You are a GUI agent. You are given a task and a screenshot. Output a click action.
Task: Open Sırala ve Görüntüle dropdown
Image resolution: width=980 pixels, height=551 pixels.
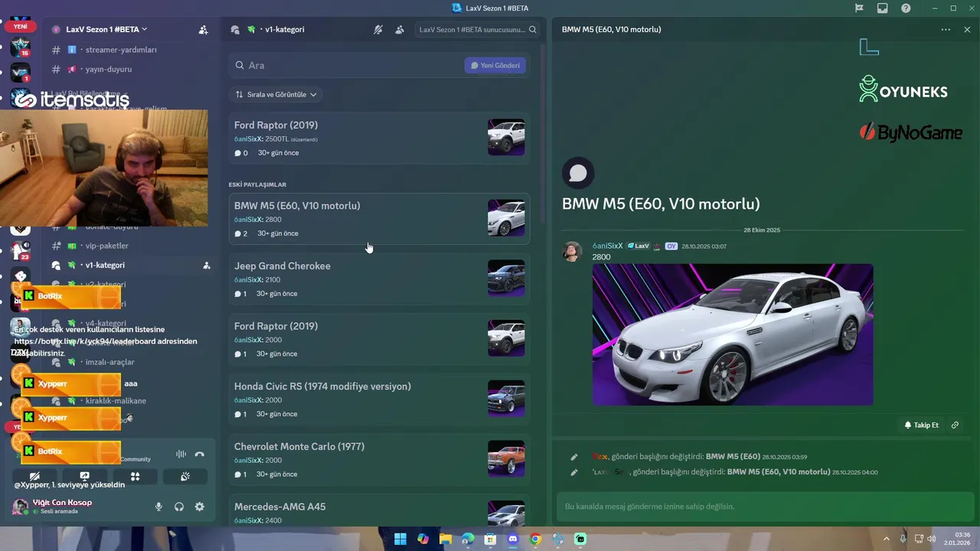tap(276, 95)
